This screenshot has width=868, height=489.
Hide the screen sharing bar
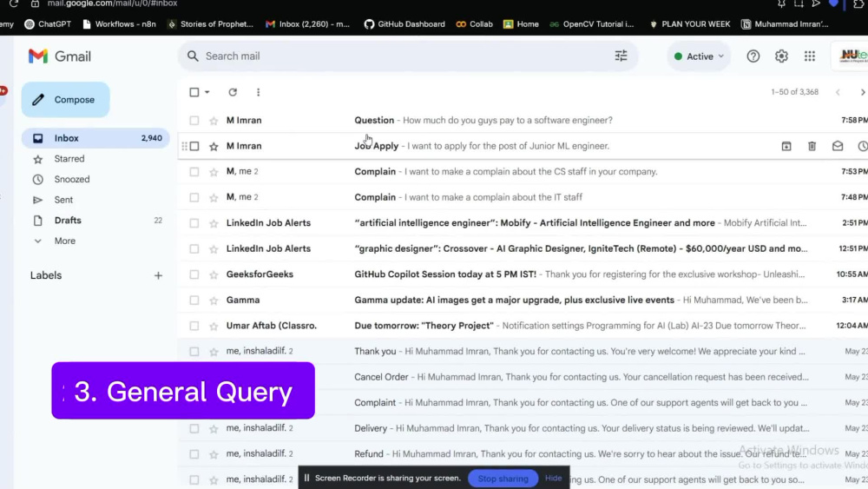(553, 478)
